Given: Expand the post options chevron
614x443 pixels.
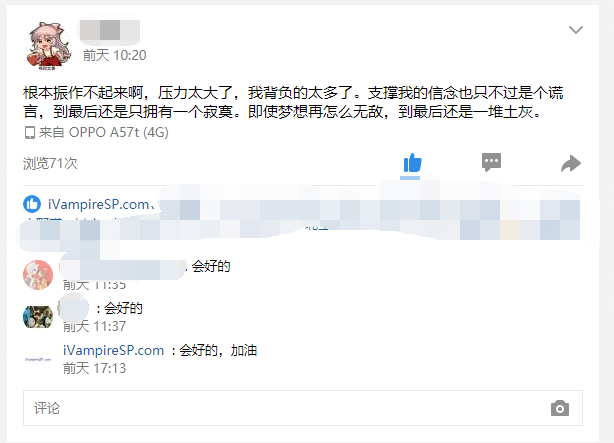Looking at the screenshot, I should [576, 30].
